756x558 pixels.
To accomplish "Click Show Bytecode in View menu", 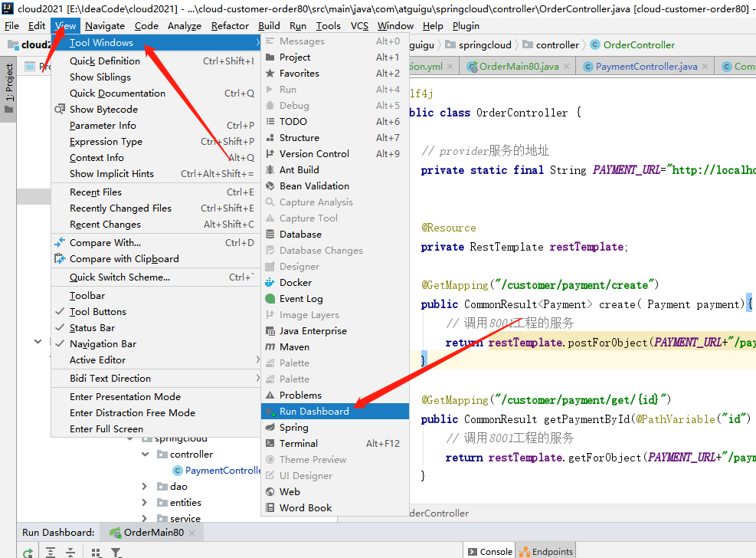I will 155,110.
